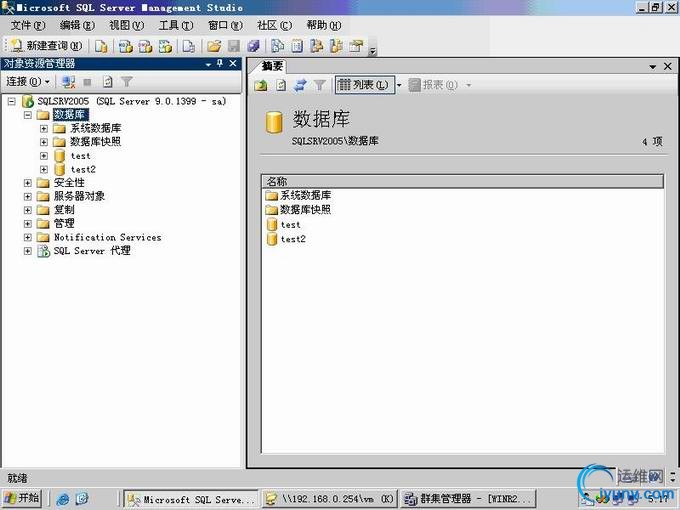Click the Internet Explorer quick launch icon

click(62, 499)
